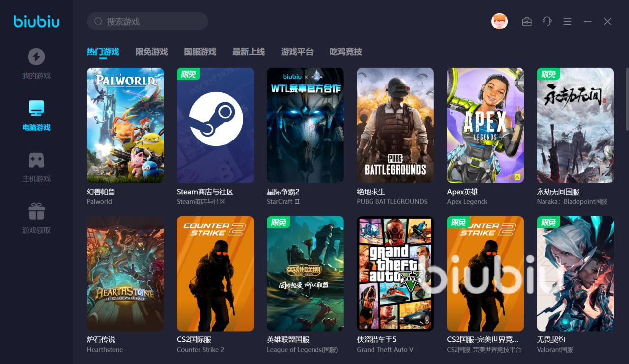The image size is (629, 364).
Task: Open the hamburger menu in title bar
Action: point(567,22)
